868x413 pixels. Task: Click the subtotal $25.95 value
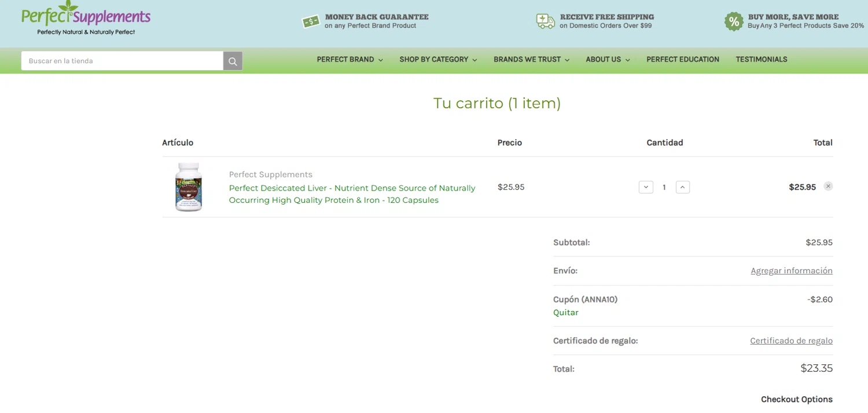(x=819, y=242)
